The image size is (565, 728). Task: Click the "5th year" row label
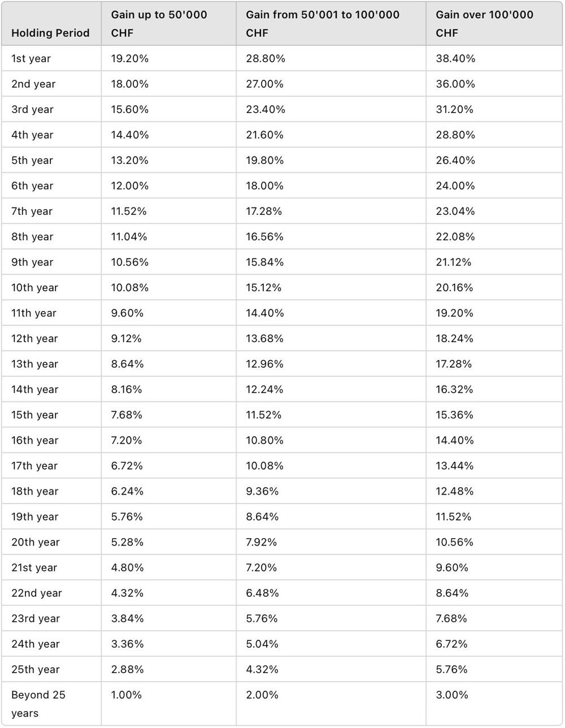coord(32,160)
